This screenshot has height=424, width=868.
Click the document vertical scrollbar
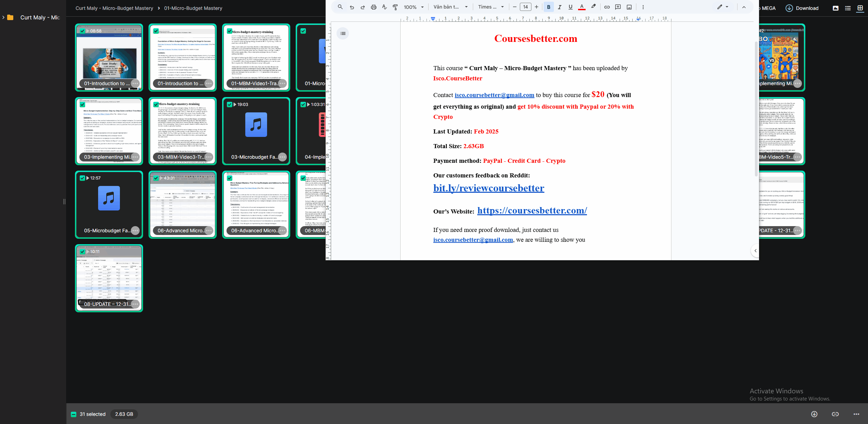(756, 109)
